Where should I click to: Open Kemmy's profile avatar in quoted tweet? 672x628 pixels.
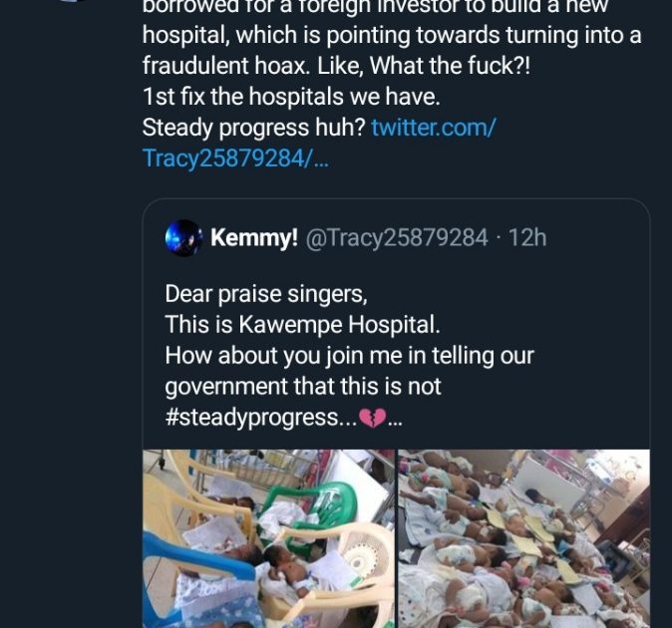[184, 238]
